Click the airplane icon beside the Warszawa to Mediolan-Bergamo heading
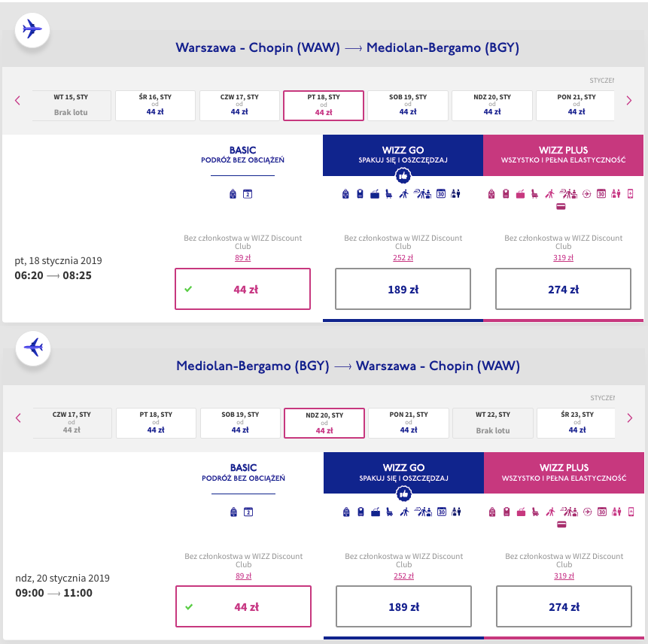The width and height of the screenshot is (648, 644). [32, 30]
